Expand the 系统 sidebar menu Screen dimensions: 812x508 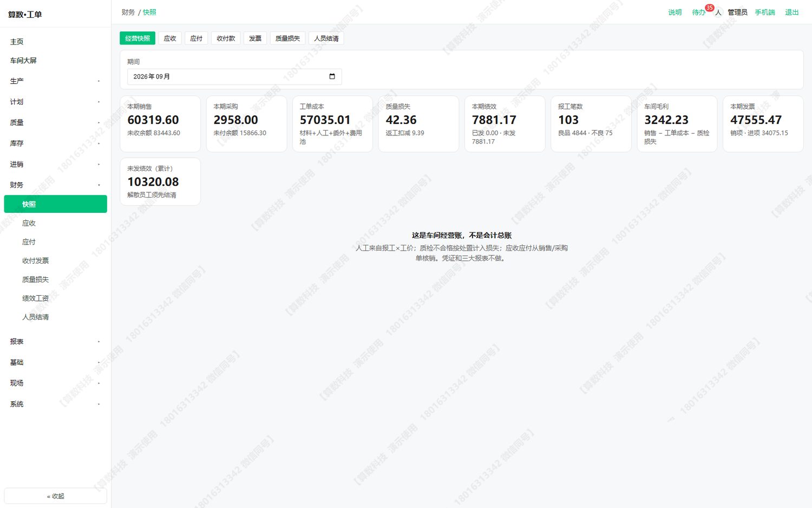pos(55,404)
